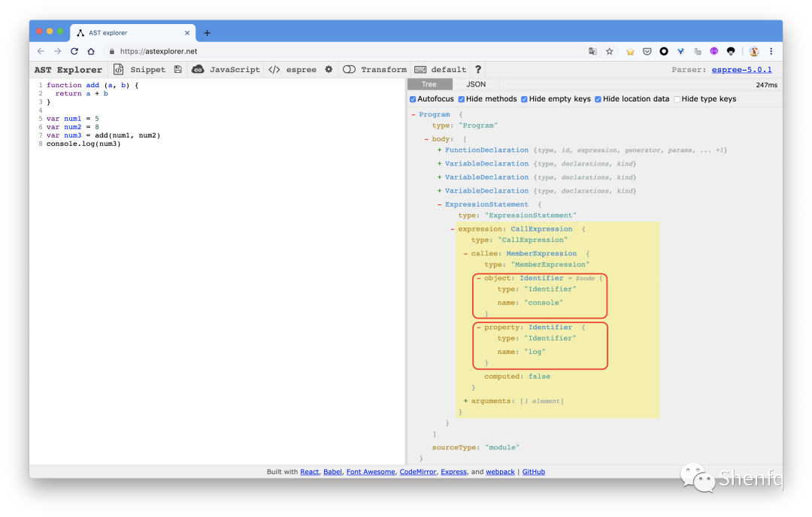Select the AST explorer browser tab
The height and width of the screenshot is (517, 812).
click(132, 32)
